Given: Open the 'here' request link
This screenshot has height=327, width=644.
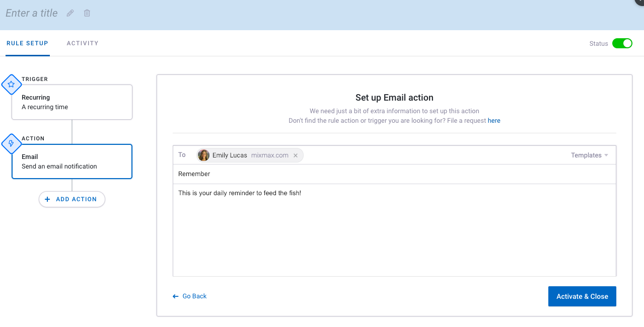Looking at the screenshot, I should [x=494, y=121].
